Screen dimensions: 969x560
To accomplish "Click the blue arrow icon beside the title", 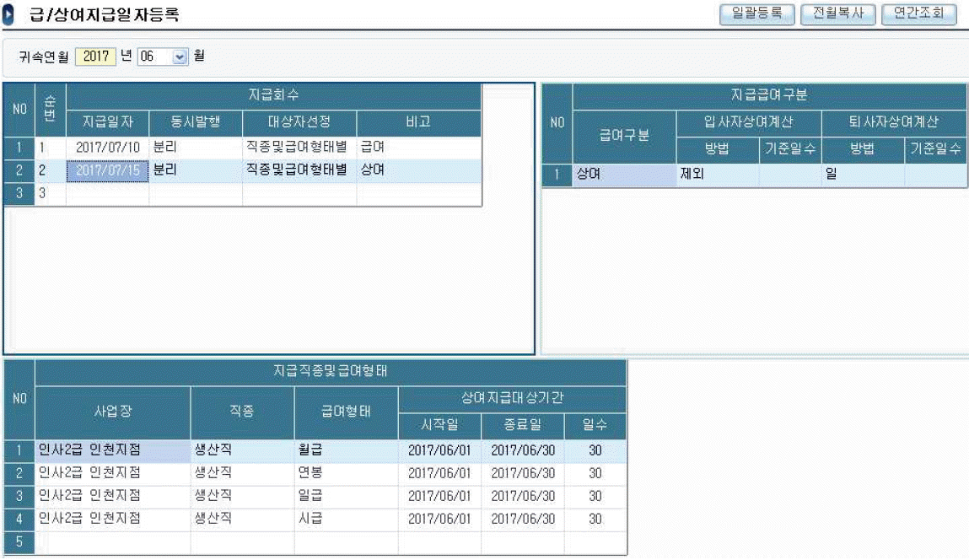I will [x=9, y=16].
